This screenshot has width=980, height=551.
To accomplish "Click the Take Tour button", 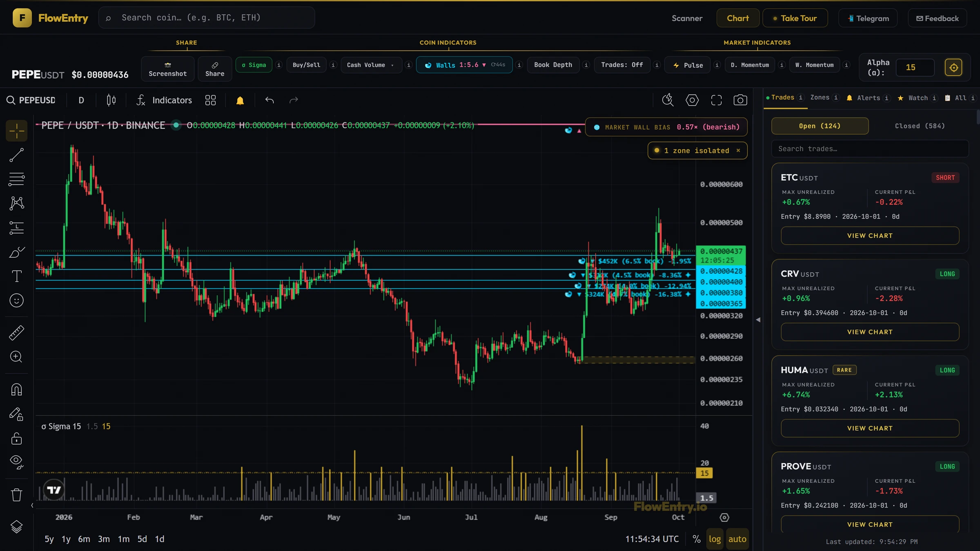I will click(x=795, y=18).
